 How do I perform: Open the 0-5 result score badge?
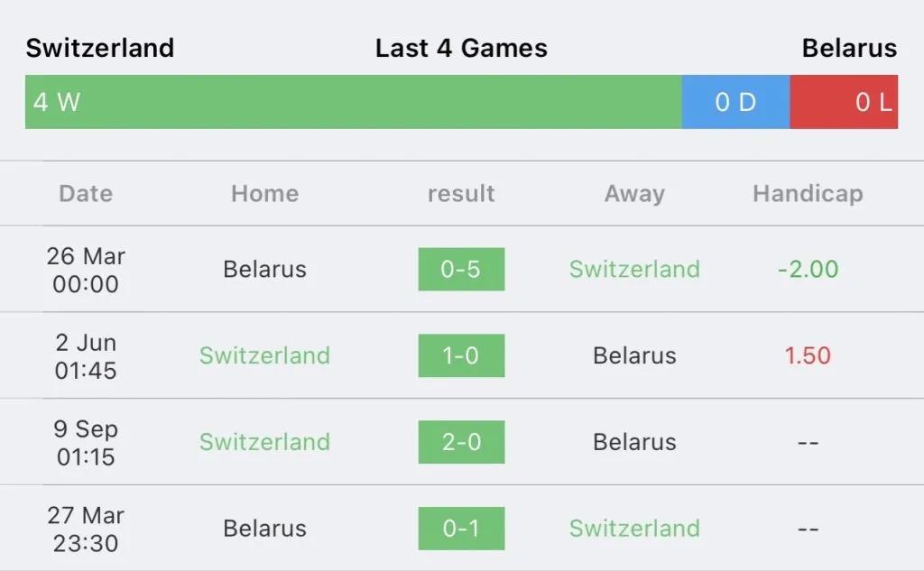(x=461, y=269)
